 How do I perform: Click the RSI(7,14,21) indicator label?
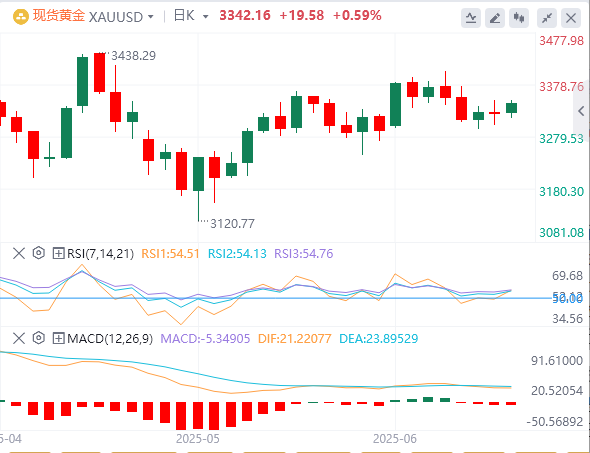[100, 254]
